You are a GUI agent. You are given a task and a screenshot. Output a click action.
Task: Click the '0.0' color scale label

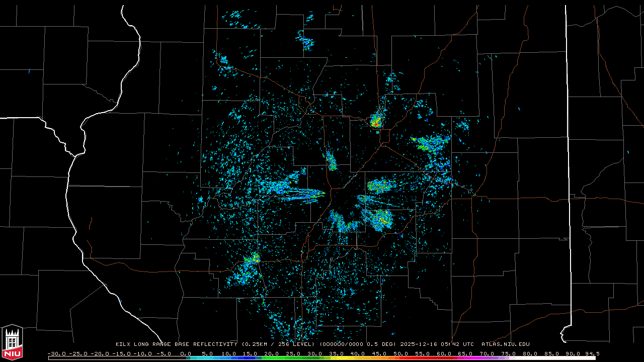186,353
